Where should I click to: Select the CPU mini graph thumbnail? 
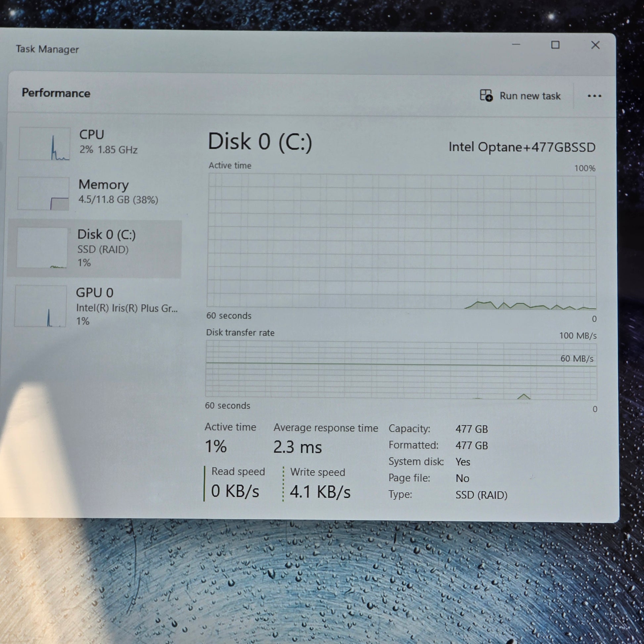tap(44, 144)
